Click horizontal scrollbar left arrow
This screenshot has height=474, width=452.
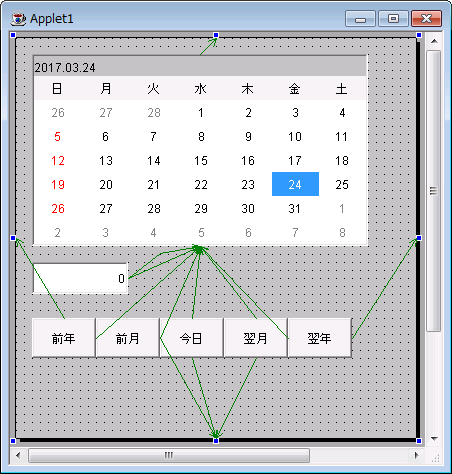pos(18,455)
